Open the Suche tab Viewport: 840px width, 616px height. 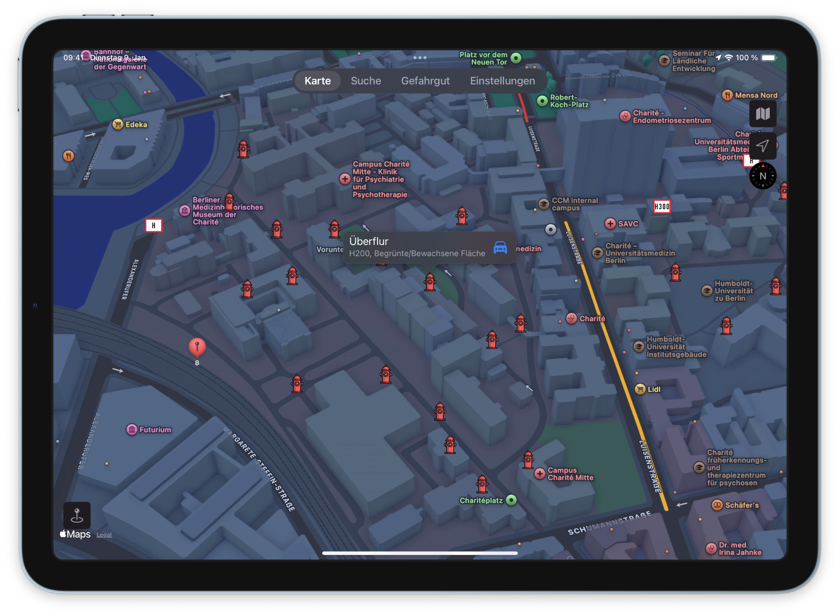(x=365, y=81)
